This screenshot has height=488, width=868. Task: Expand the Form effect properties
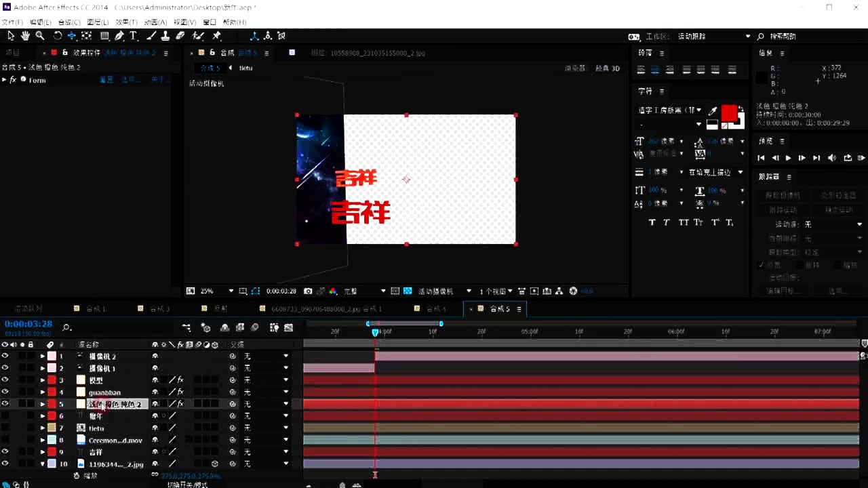tap(5, 80)
